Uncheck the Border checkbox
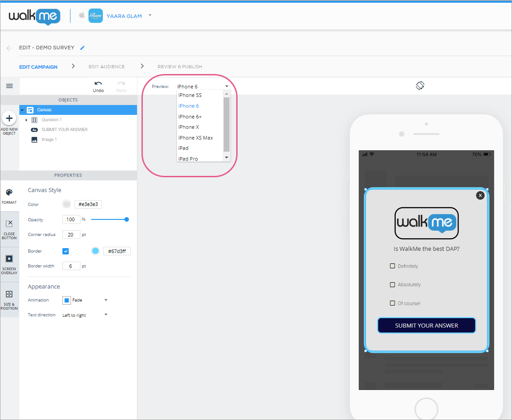 [66, 251]
